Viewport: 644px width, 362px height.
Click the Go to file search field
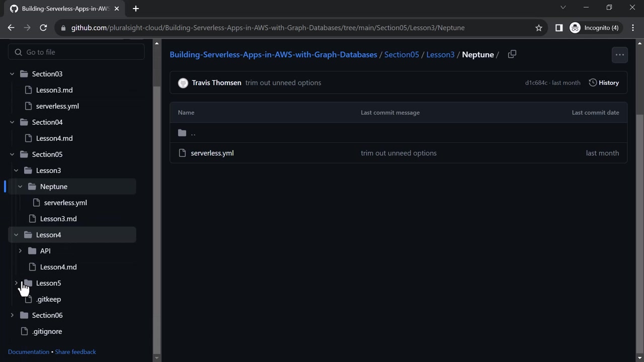[x=76, y=52]
